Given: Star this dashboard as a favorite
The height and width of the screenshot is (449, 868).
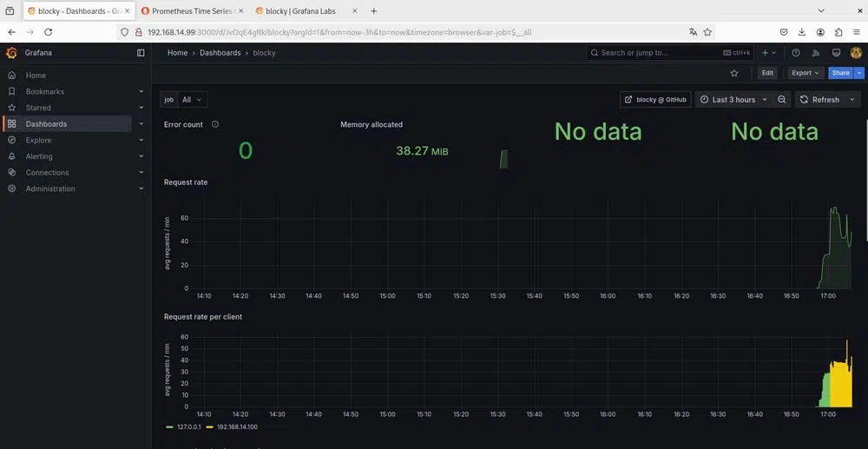Looking at the screenshot, I should [x=734, y=74].
